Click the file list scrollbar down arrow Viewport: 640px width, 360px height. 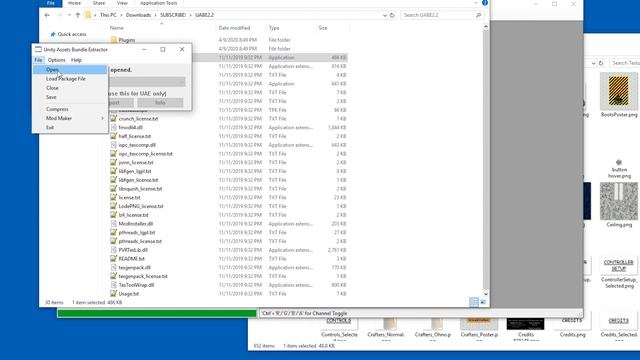[486, 293]
